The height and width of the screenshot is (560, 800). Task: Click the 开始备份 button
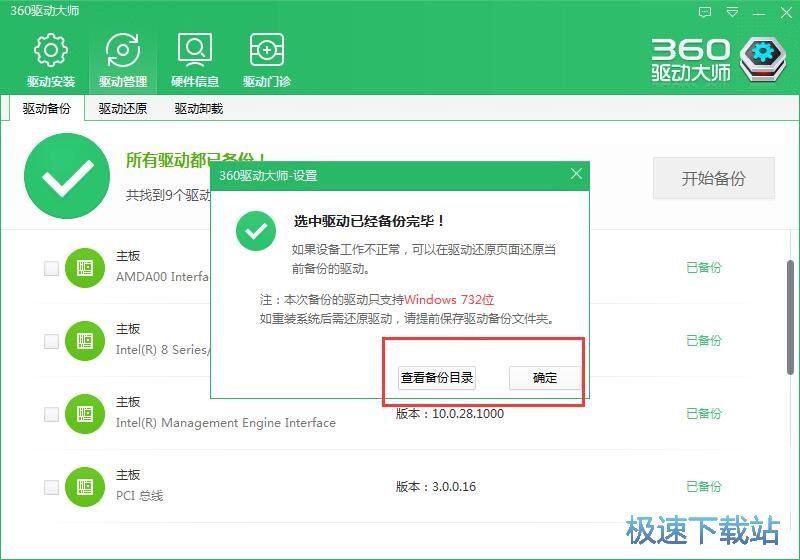point(713,178)
